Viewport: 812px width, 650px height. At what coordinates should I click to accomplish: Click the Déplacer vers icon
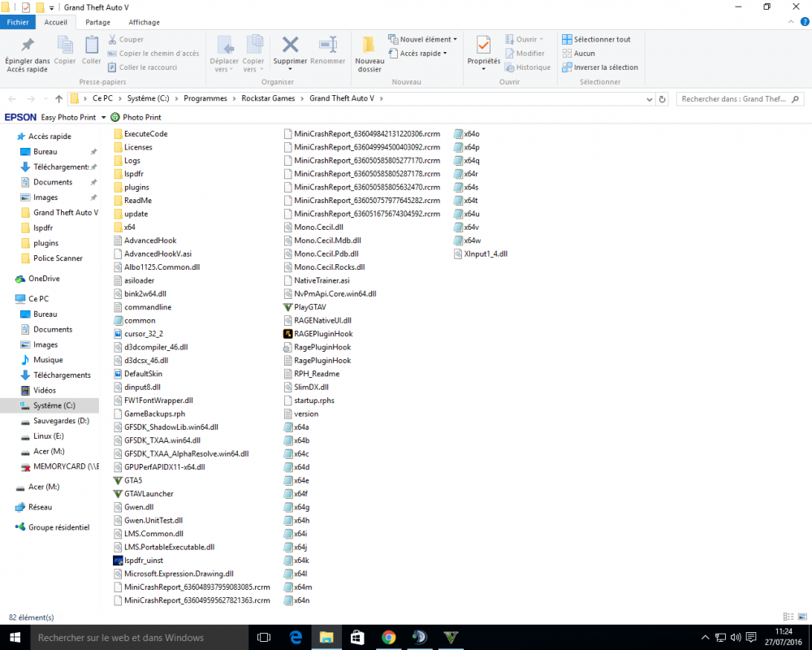coord(225,45)
